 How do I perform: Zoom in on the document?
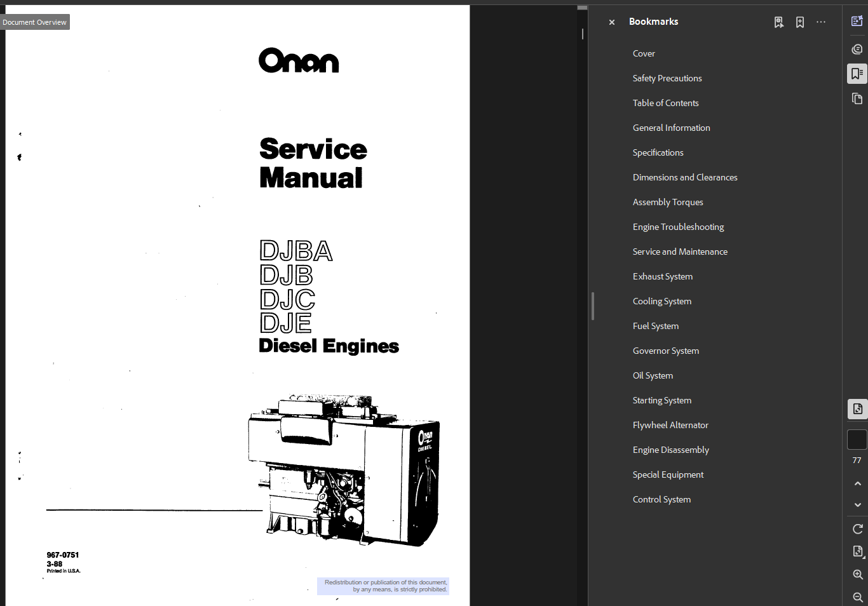(857, 574)
